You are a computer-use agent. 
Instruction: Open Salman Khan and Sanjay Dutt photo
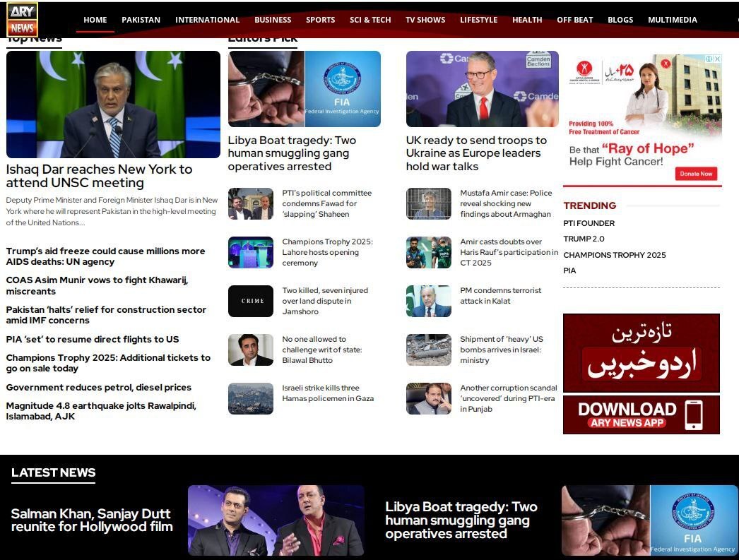pyautogui.click(x=276, y=520)
